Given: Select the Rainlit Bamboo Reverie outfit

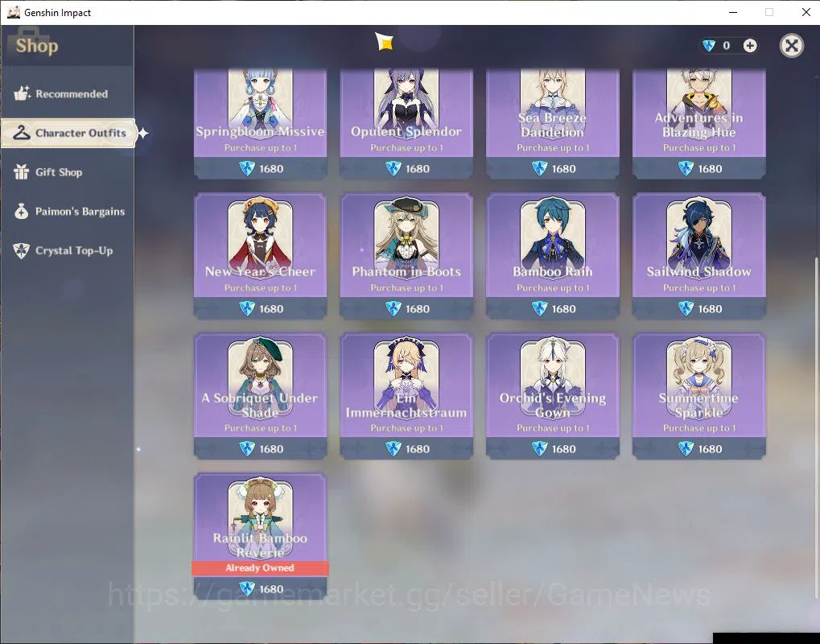Looking at the screenshot, I should click(x=261, y=535).
